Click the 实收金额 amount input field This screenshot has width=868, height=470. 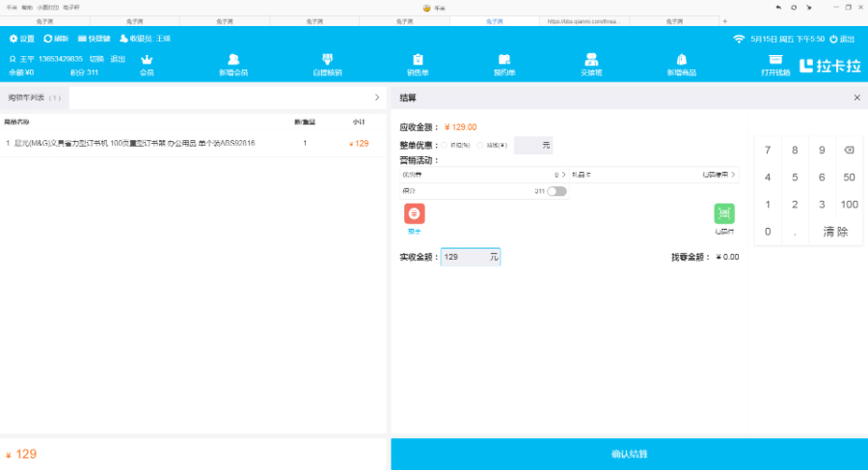coord(465,258)
